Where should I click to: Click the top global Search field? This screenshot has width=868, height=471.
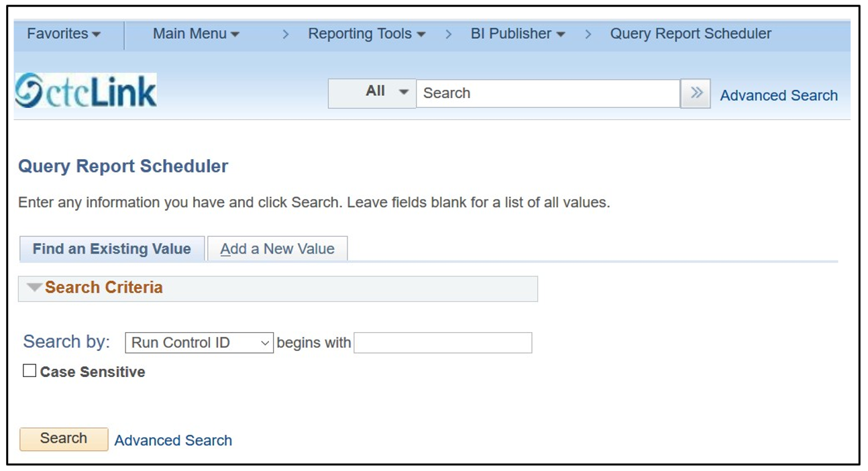pyautogui.click(x=548, y=93)
